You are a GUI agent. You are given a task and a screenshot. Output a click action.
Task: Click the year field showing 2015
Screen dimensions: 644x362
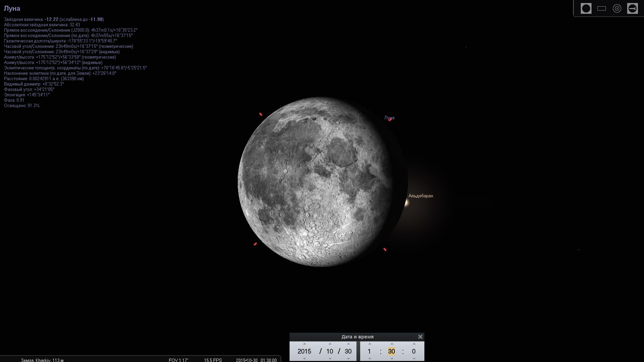coord(304,351)
